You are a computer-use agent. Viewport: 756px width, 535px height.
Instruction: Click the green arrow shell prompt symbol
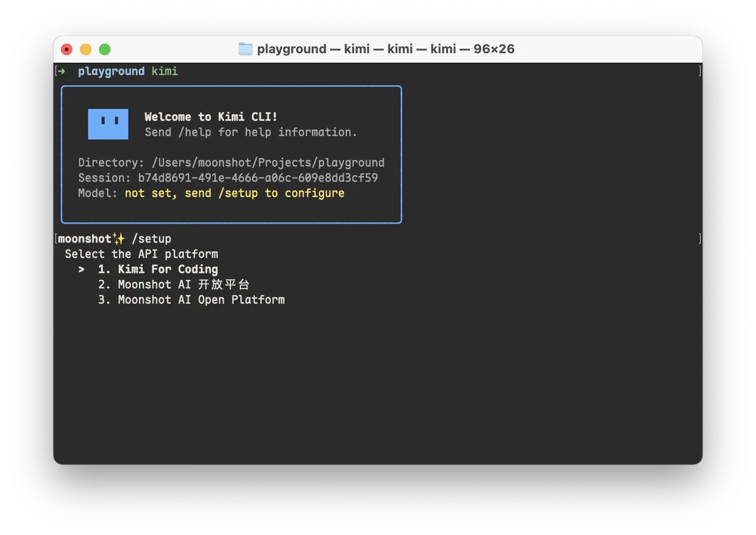(61, 72)
